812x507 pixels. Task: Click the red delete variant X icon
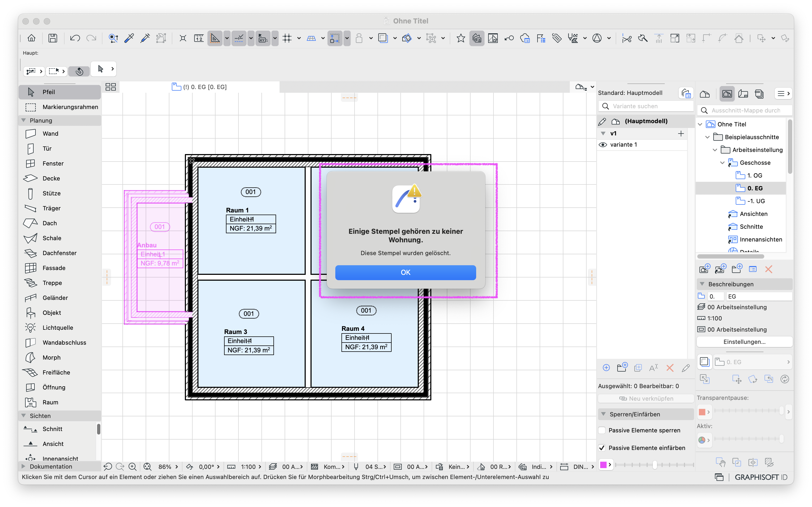[670, 368]
